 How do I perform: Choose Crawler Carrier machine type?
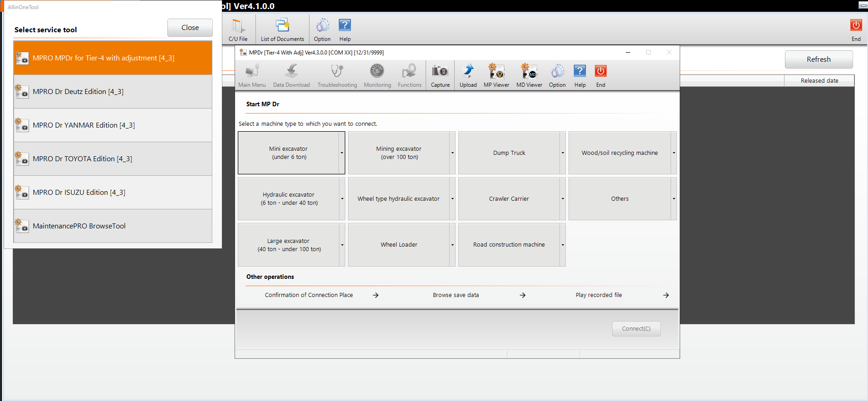509,199
